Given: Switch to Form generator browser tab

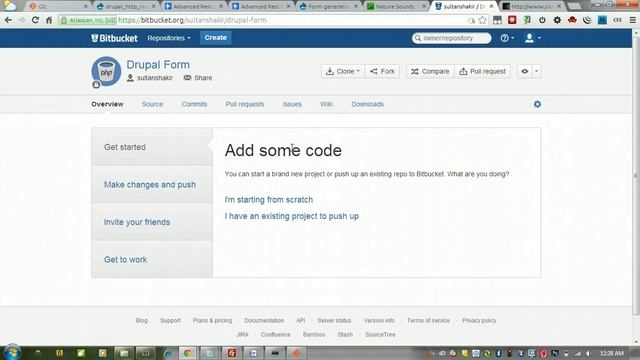Looking at the screenshot, I should [x=328, y=6].
